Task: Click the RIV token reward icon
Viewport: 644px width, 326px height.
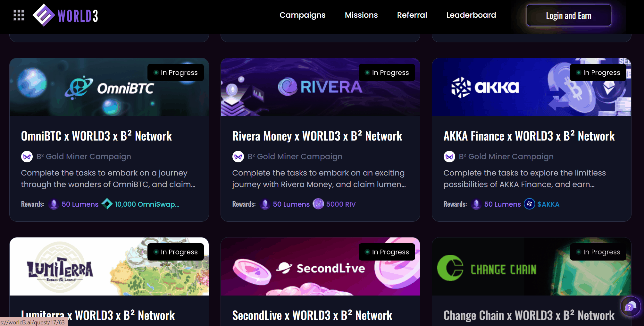Action: click(318, 204)
